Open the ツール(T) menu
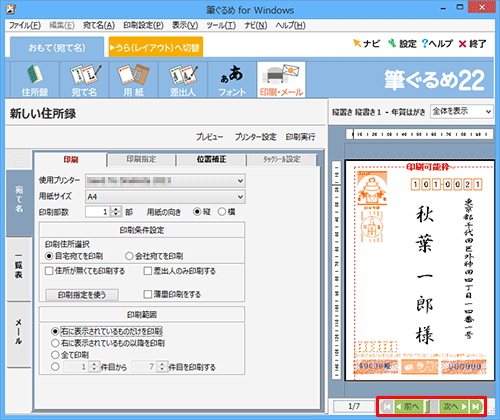 click(221, 25)
